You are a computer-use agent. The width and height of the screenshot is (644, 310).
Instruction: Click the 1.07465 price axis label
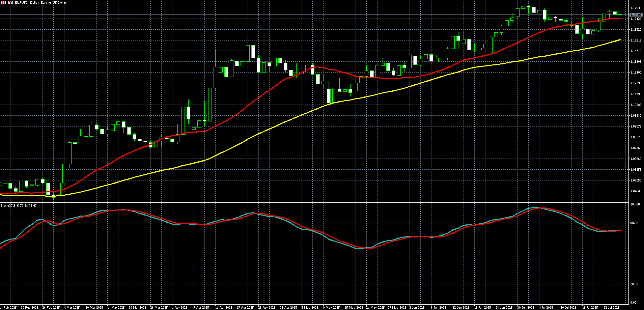click(x=636, y=148)
